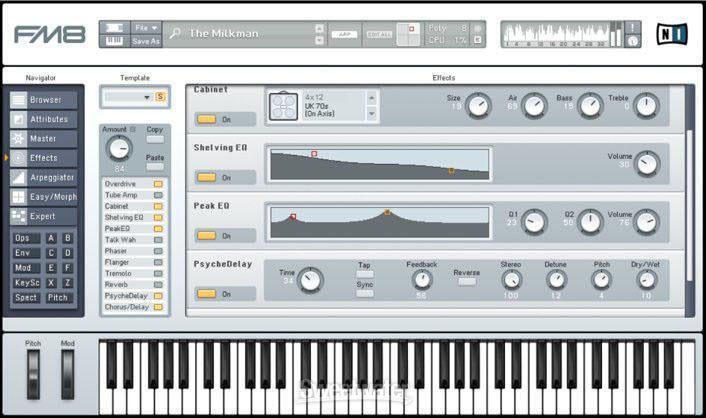The height and width of the screenshot is (418, 706).
Task: Enable Talk Wah in the effects list
Action: [158, 240]
